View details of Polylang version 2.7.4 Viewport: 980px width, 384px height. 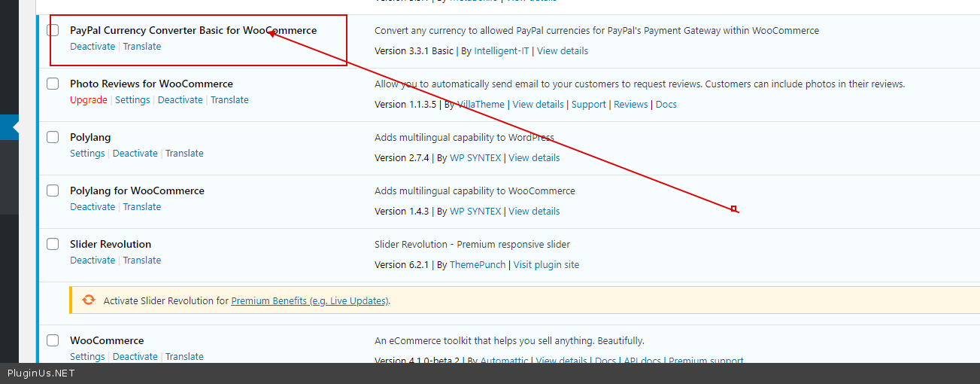pos(534,158)
